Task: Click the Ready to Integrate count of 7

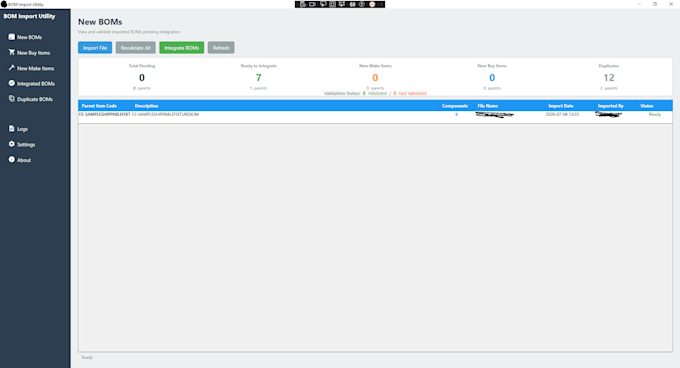Action: [258, 78]
